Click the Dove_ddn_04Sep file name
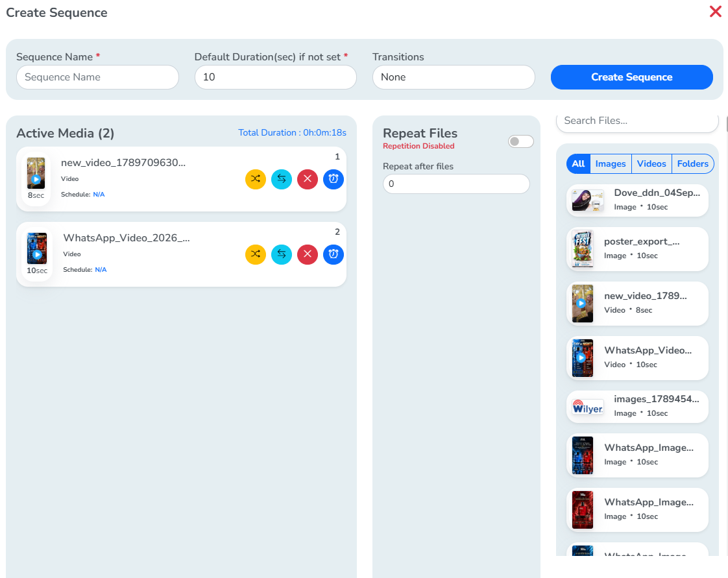This screenshot has width=728, height=578. (x=657, y=193)
